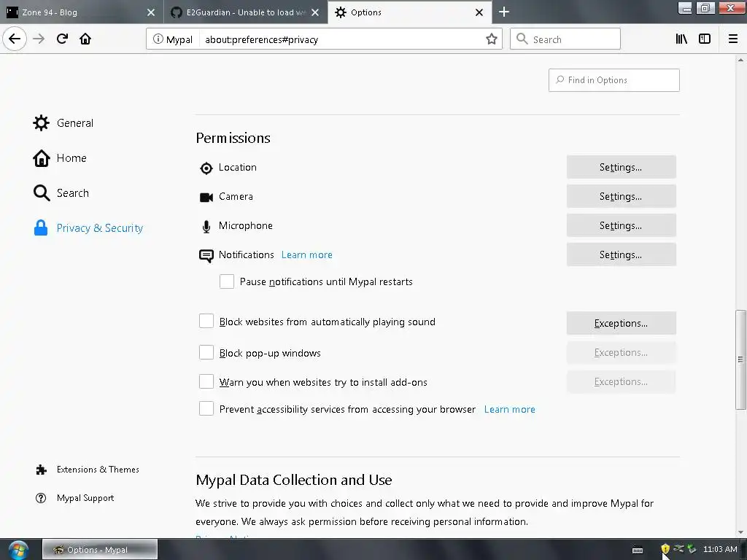This screenshot has width=747, height=560.
Task: Click the vertical page scrollbar thumb
Action: 740,359
